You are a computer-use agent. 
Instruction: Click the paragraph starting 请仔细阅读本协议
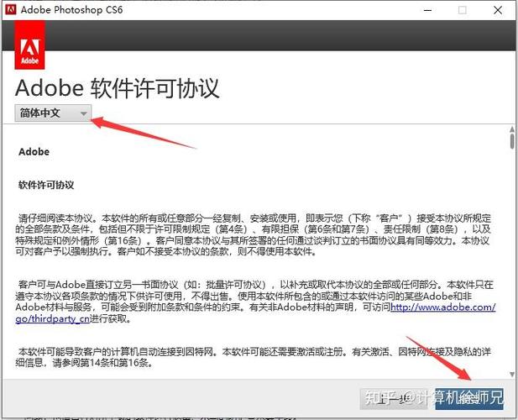(x=253, y=234)
